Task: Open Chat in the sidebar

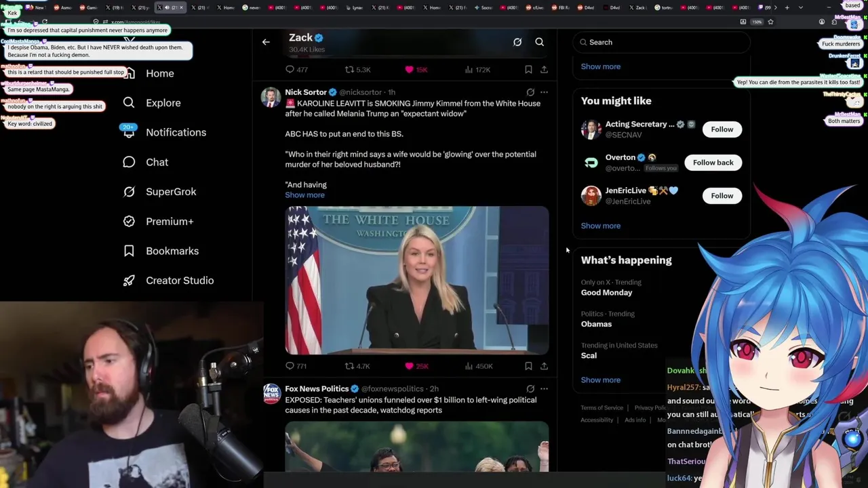Action: [157, 162]
